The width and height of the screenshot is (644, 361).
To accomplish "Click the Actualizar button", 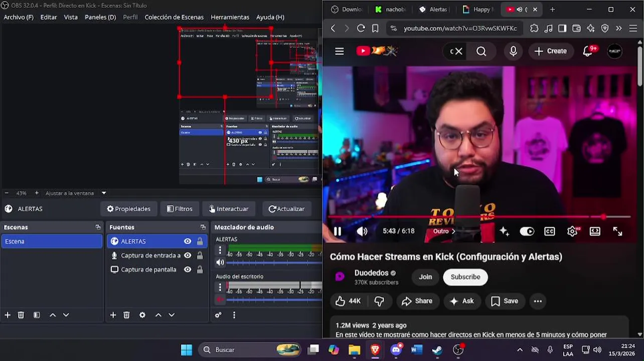I will (x=287, y=209).
